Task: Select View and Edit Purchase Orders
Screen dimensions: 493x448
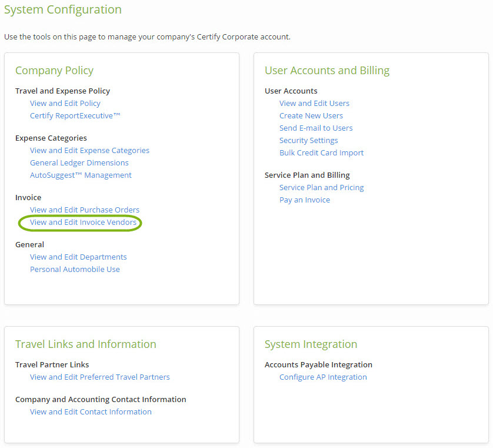Action: click(x=84, y=210)
